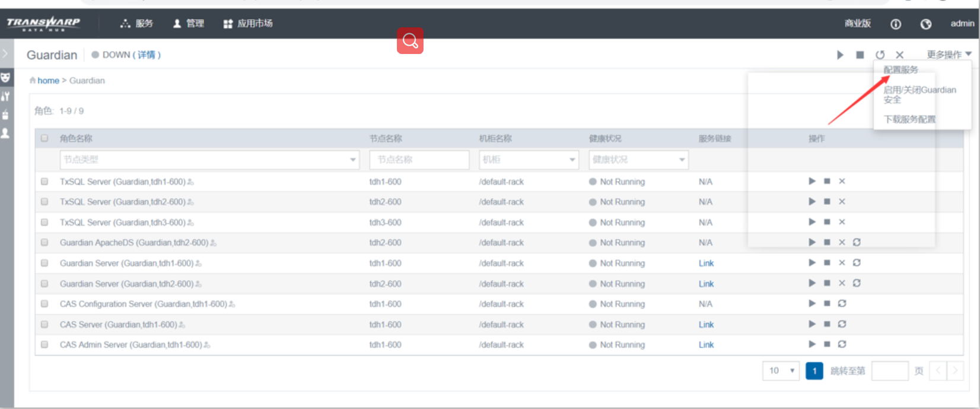This screenshot has width=980, height=409.
Task: Open the 更多操作 dropdown menu
Action: [949, 55]
